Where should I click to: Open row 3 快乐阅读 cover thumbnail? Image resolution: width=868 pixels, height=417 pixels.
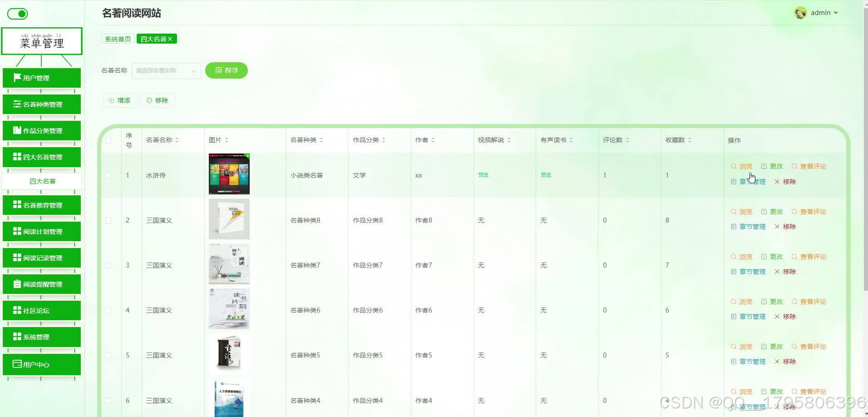(229, 264)
